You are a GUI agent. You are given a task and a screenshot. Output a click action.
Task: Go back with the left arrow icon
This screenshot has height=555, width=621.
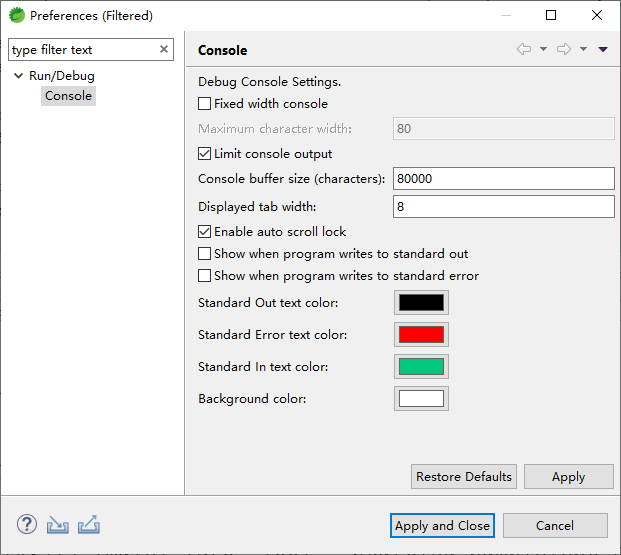tap(524, 49)
